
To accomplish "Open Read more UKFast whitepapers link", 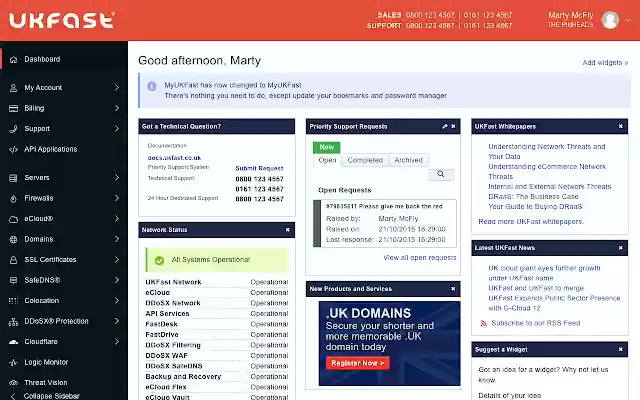I will (531, 222).
